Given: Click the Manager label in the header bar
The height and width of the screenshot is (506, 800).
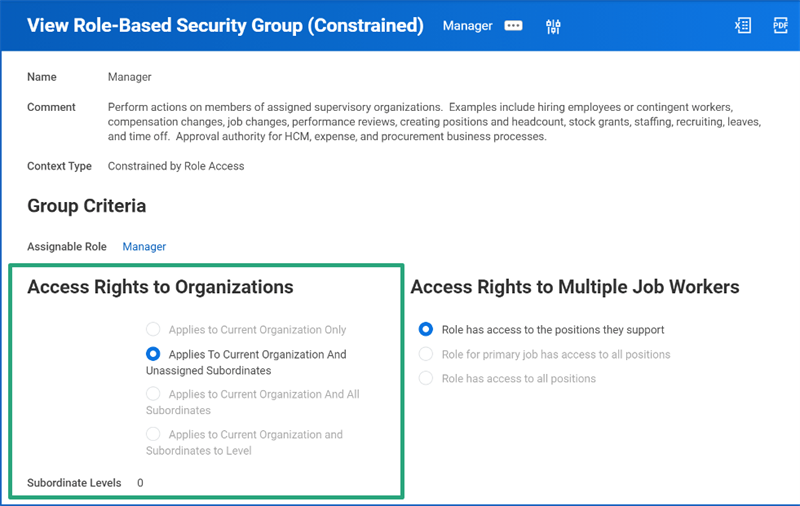Looking at the screenshot, I should coord(467,26).
